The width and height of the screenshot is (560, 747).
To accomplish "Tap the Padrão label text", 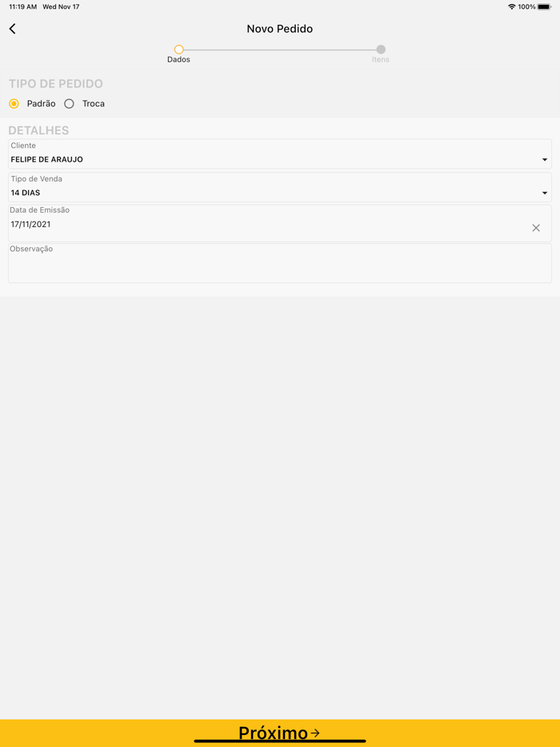I will (x=42, y=104).
